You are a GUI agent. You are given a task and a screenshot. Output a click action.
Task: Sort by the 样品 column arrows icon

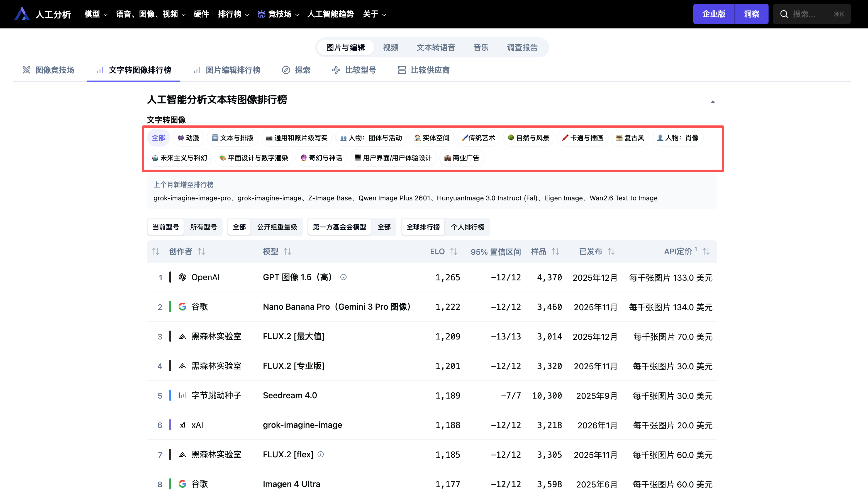click(555, 252)
